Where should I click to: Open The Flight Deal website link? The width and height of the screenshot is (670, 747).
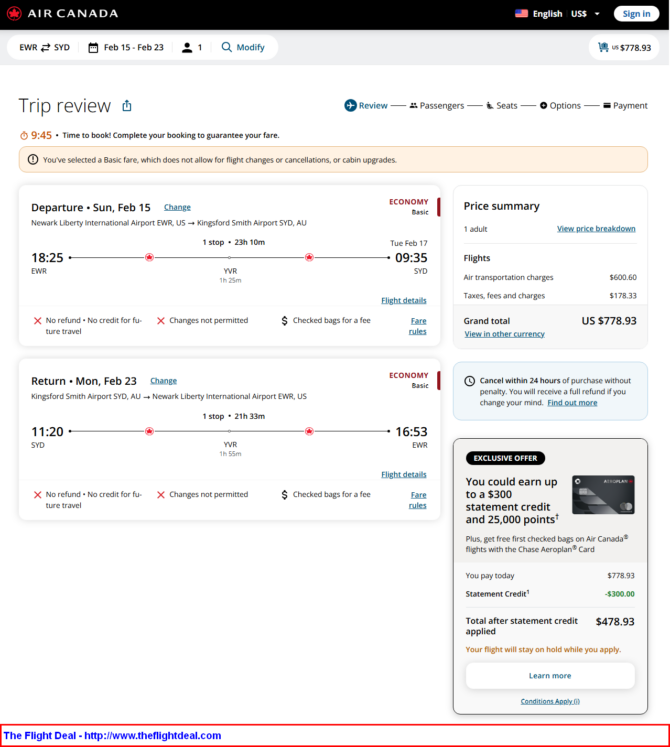click(x=112, y=736)
